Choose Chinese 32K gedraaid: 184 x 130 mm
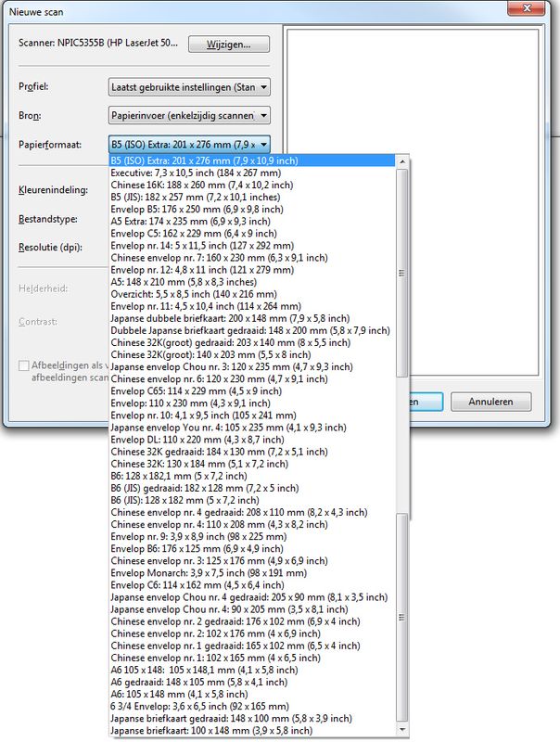 252,452
